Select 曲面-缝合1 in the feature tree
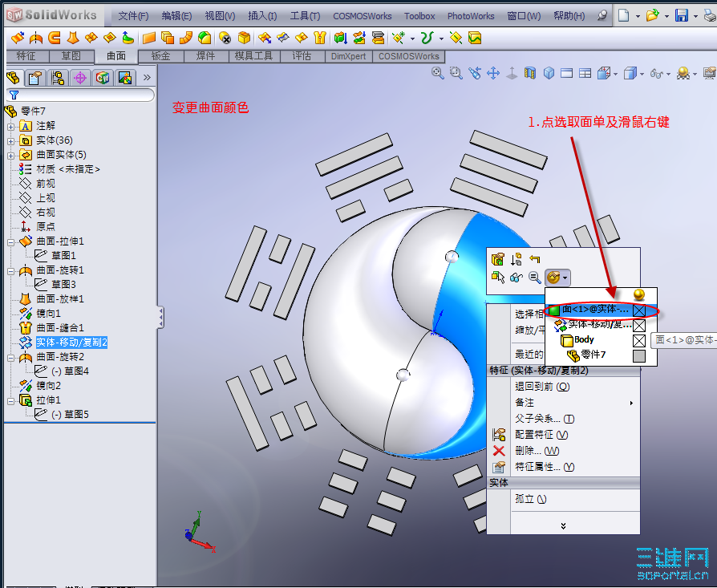The image size is (717, 588). click(60, 328)
